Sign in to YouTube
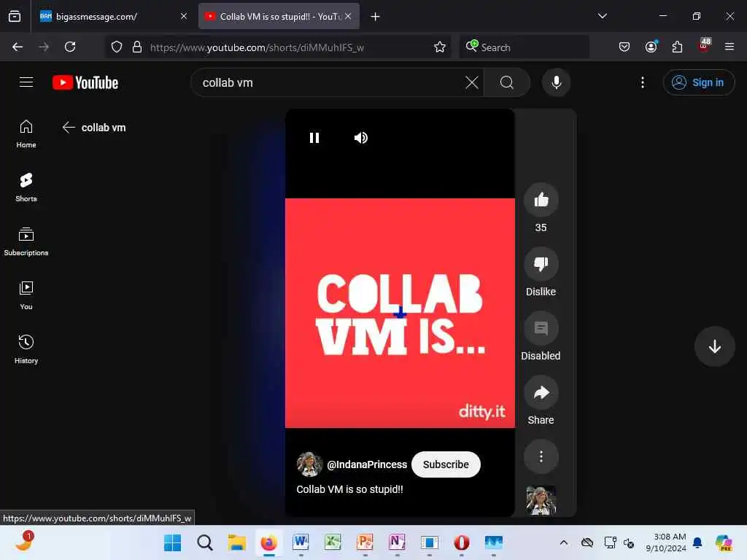Viewport: 747px width, 560px height. (698, 82)
